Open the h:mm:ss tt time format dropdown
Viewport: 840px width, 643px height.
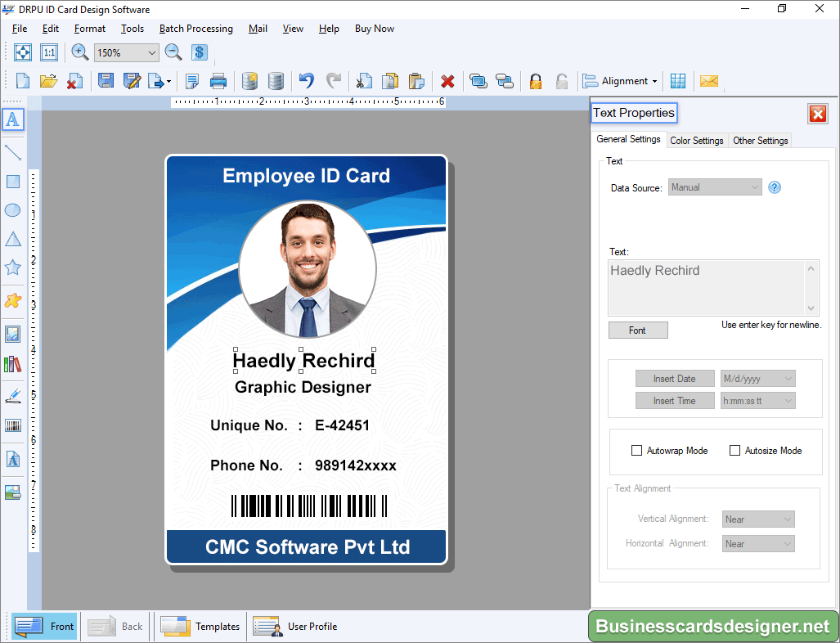coord(757,400)
